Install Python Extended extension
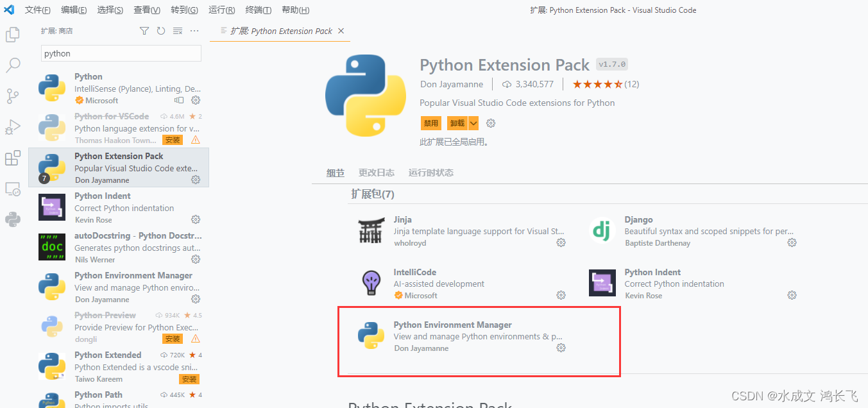The width and height of the screenshot is (868, 408). pos(189,379)
